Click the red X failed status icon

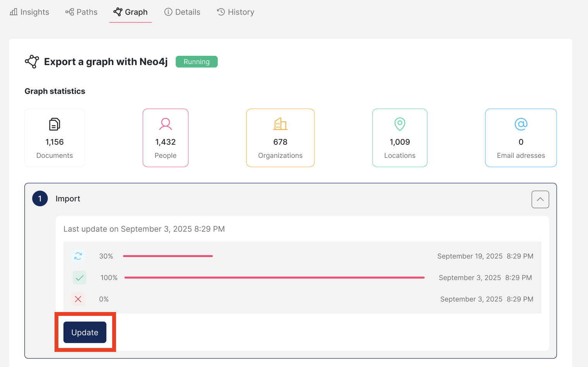[78, 299]
